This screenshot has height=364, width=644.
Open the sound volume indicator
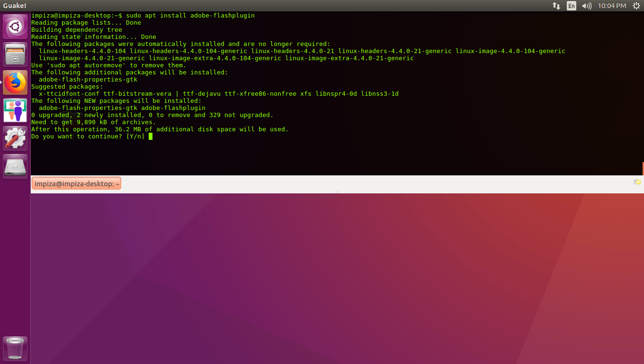coord(587,6)
